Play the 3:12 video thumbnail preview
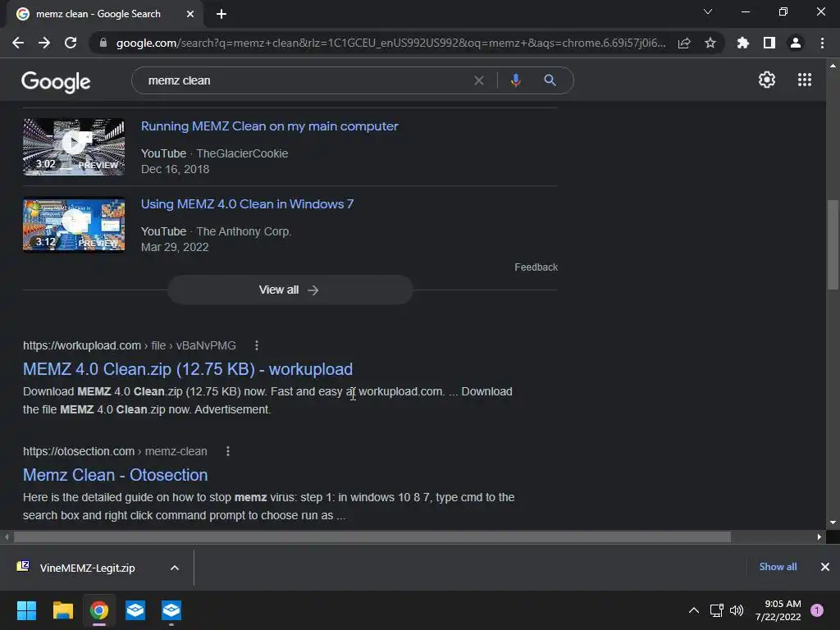The image size is (840, 630). coord(74,225)
